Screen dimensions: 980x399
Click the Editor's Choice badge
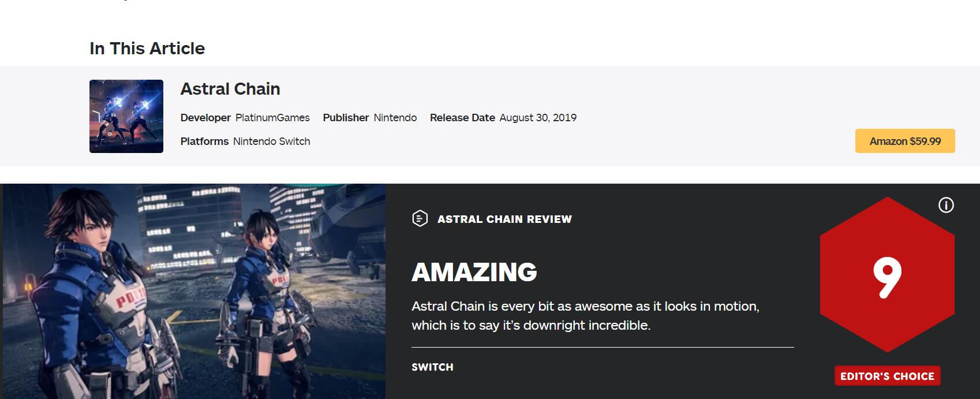tap(887, 376)
